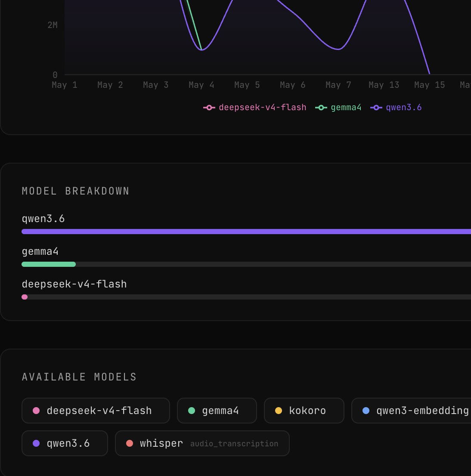The width and height of the screenshot is (471, 476).
Task: Click the gemma4 label in Model Breakdown
Action: click(x=40, y=251)
